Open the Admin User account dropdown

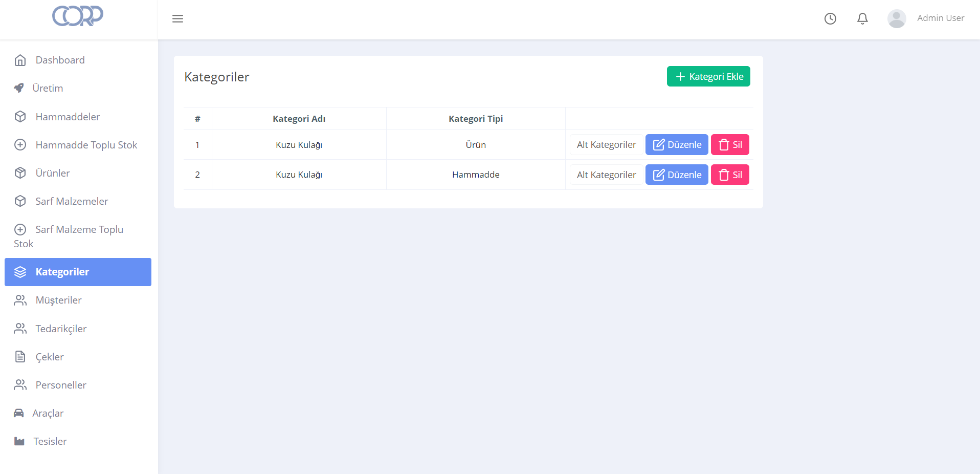click(940, 18)
